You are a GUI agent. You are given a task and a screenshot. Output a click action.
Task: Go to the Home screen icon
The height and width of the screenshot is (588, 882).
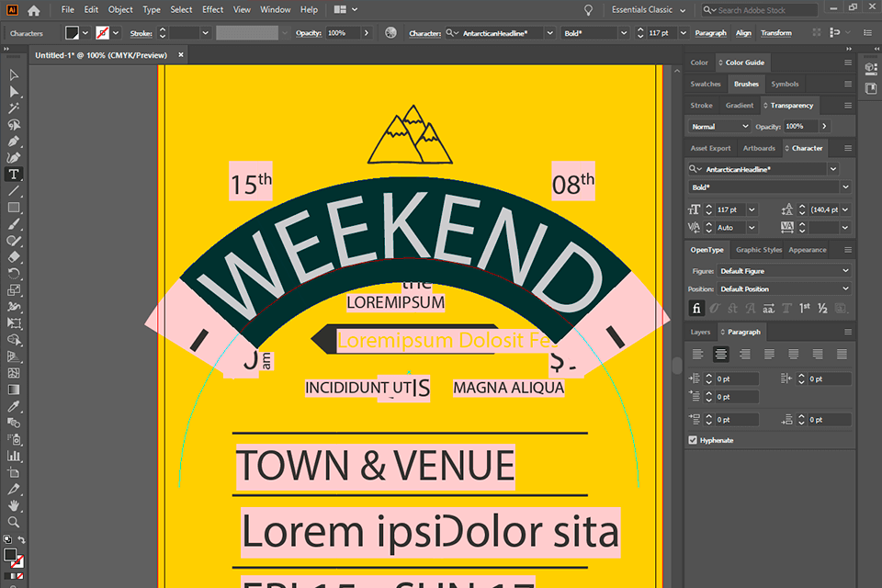[x=34, y=10]
